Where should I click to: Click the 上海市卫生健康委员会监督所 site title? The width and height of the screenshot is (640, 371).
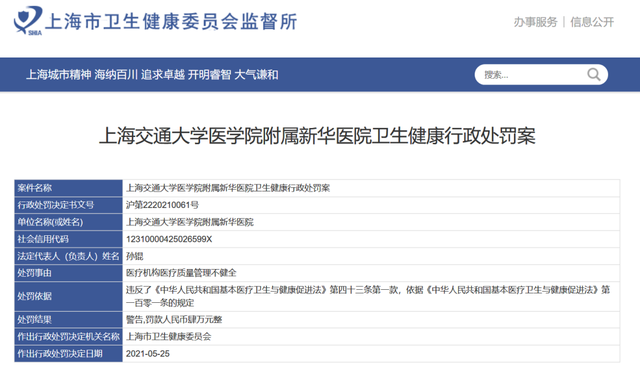[x=171, y=22]
